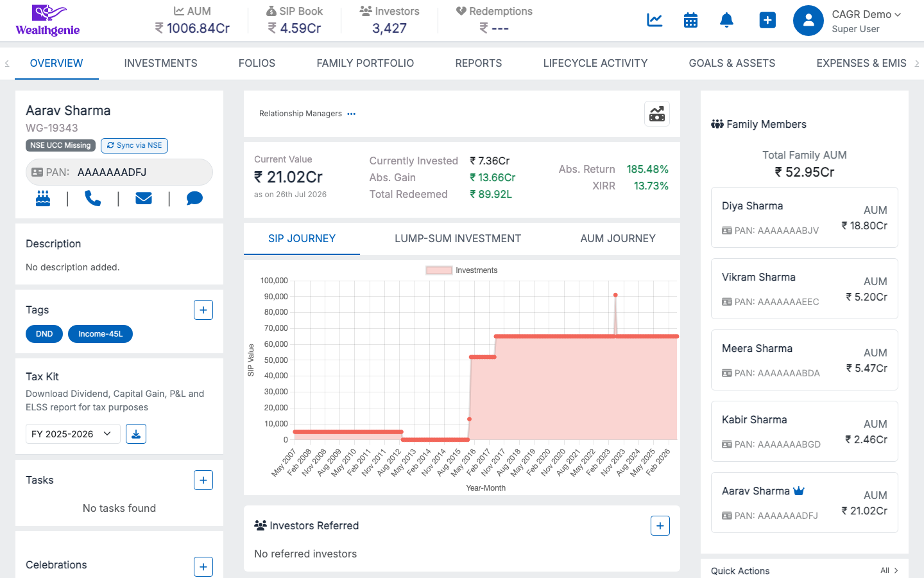The height and width of the screenshot is (578, 924).
Task: Add a referred investor with plus button
Action: pyautogui.click(x=660, y=526)
